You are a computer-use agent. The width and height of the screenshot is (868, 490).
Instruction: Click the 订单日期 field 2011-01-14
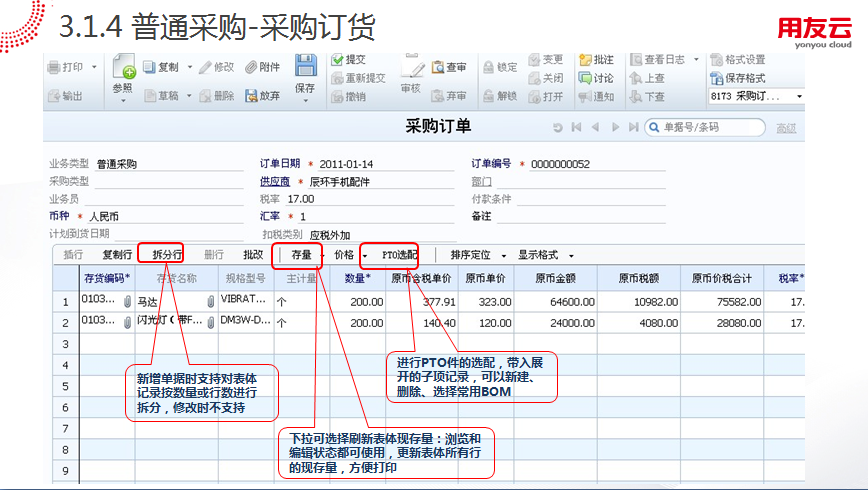coord(385,164)
